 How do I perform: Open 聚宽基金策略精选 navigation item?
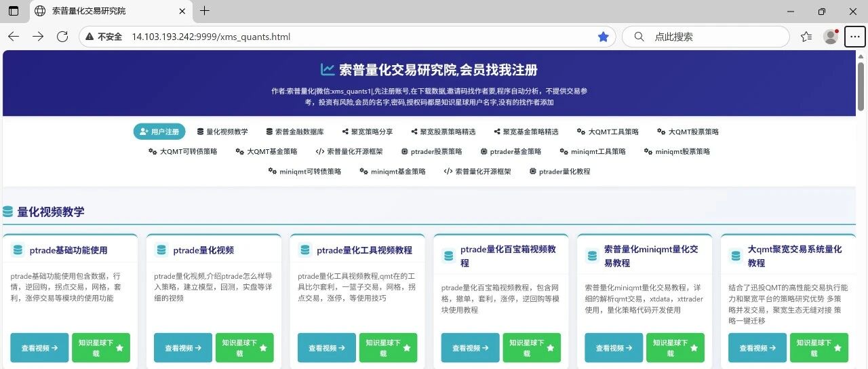pos(526,132)
